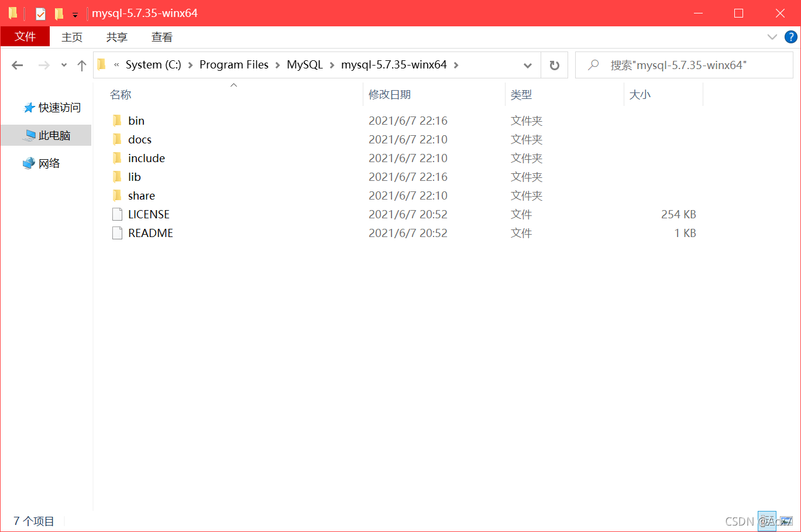Click the 文件 type cell of LICENSE
The image size is (801, 532).
521,214
